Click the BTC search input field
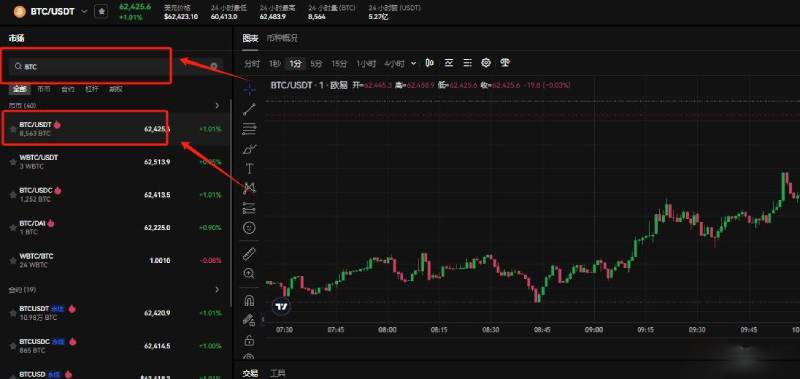 click(x=89, y=66)
